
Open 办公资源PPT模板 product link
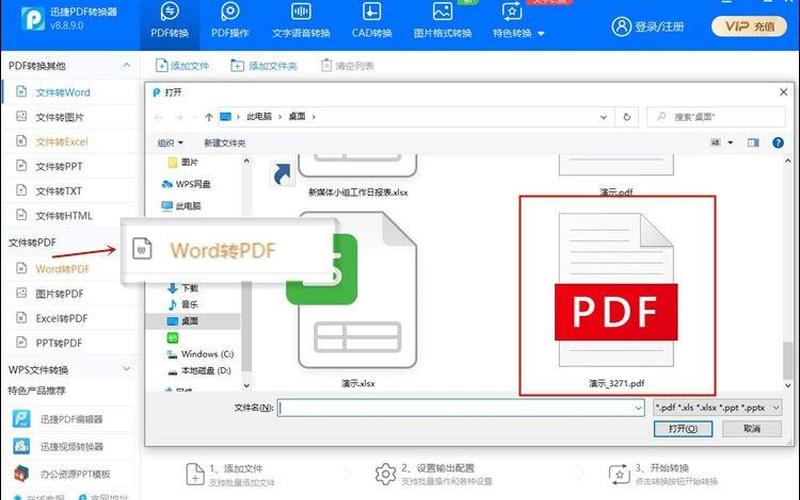(x=61, y=474)
